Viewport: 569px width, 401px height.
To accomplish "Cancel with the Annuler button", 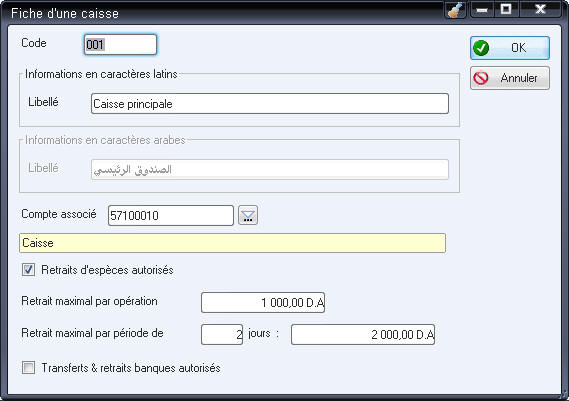I will [510, 78].
